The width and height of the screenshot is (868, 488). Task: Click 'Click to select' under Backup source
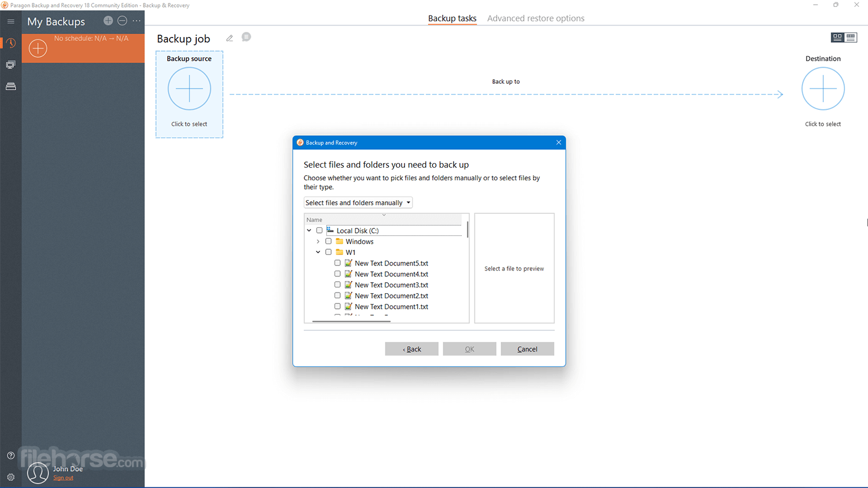189,124
